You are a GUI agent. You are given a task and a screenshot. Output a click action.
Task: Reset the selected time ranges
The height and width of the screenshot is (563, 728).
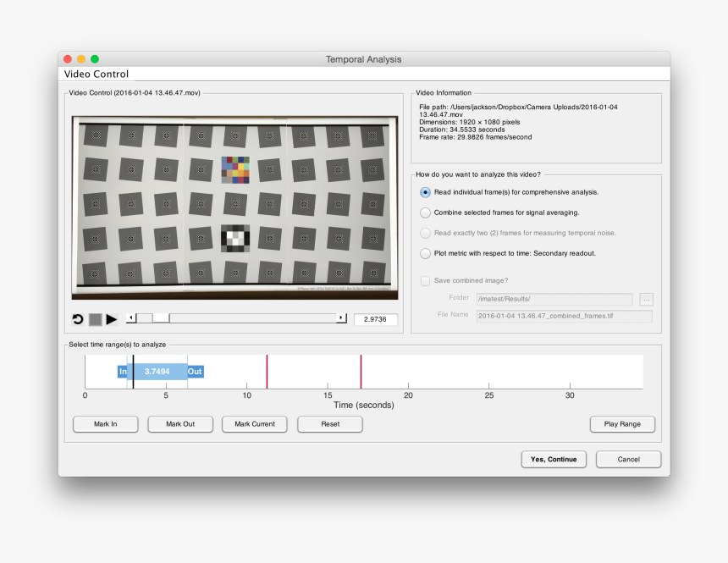[x=330, y=424]
